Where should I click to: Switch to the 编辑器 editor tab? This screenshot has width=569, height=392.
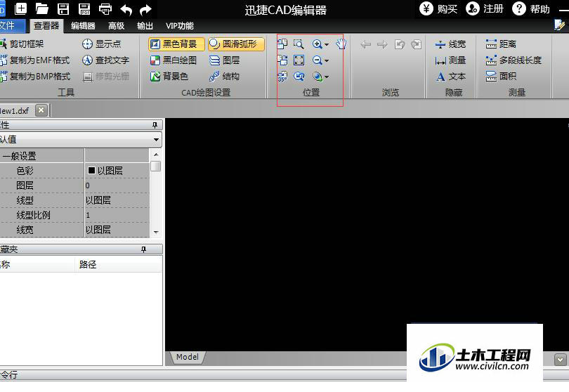(x=83, y=26)
